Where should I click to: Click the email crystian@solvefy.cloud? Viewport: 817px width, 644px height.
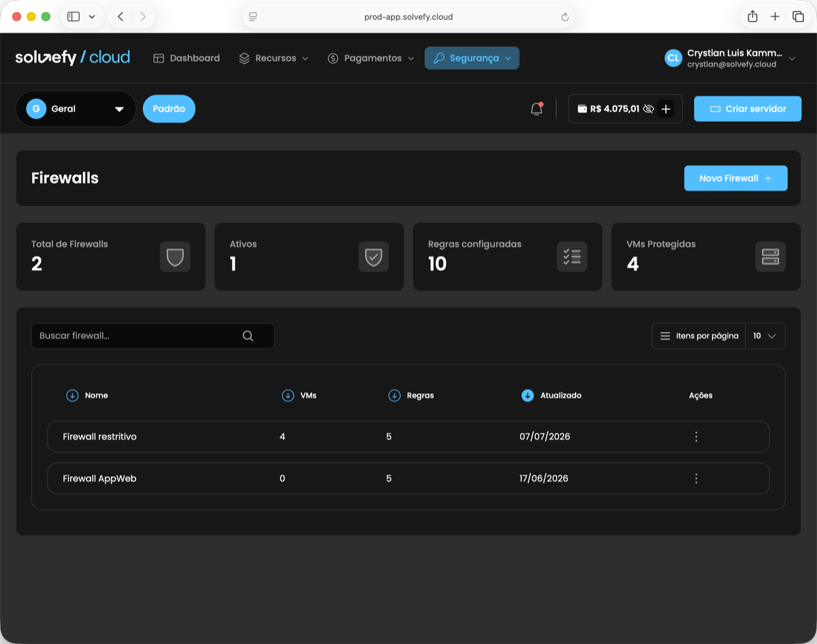pyautogui.click(x=732, y=65)
